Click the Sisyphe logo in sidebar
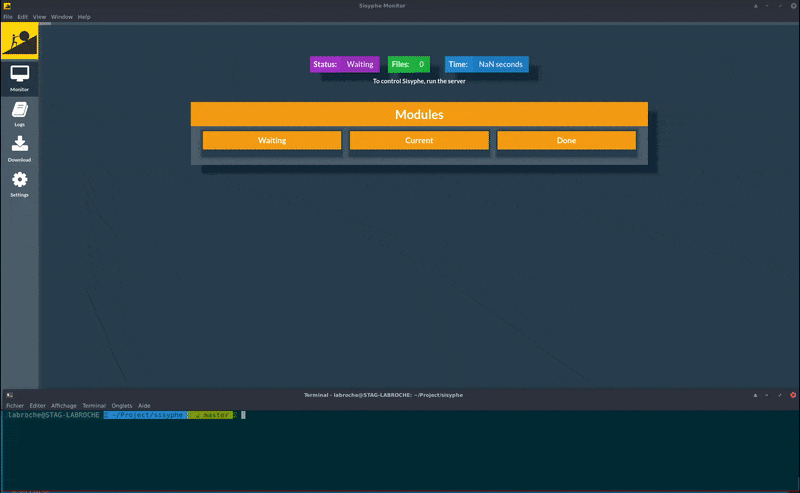 [x=19, y=40]
